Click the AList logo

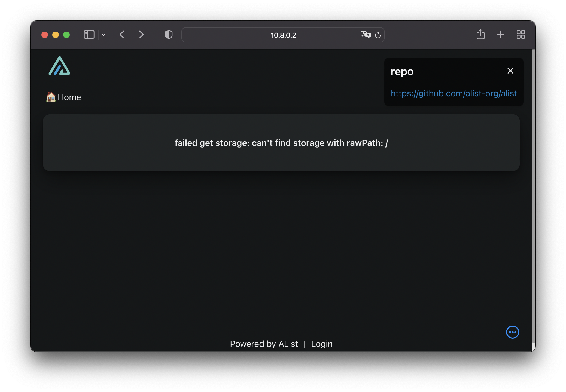pyautogui.click(x=59, y=66)
